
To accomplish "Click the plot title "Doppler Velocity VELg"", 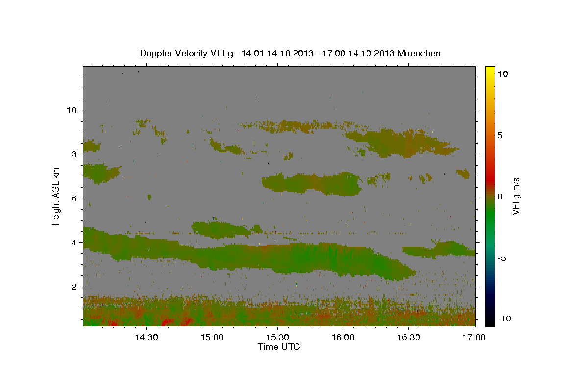I will [x=188, y=53].
